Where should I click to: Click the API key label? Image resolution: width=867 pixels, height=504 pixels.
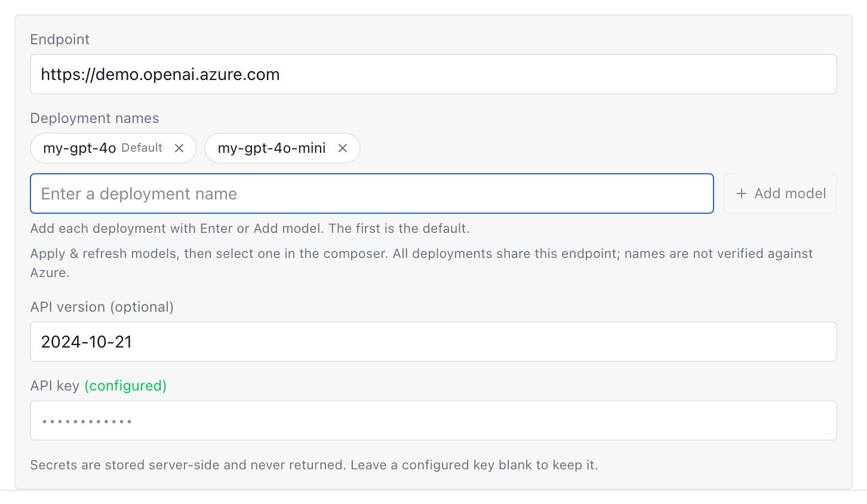pyautogui.click(x=55, y=386)
